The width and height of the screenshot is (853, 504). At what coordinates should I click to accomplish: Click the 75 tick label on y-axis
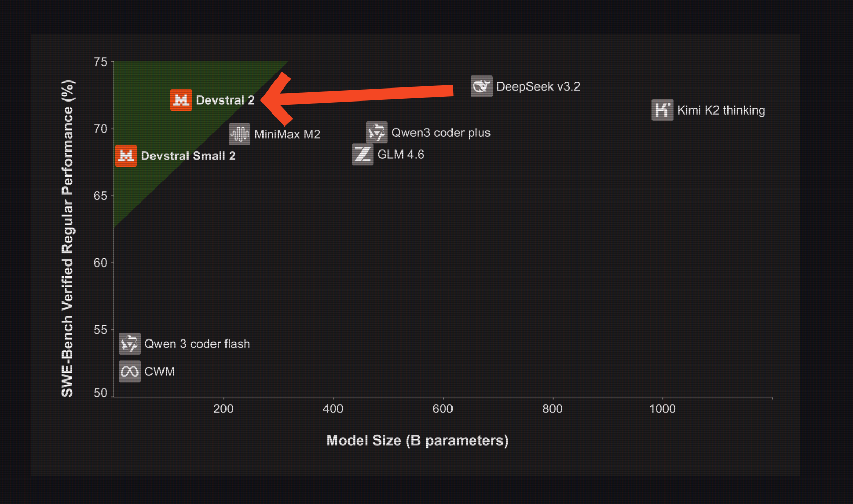[101, 62]
